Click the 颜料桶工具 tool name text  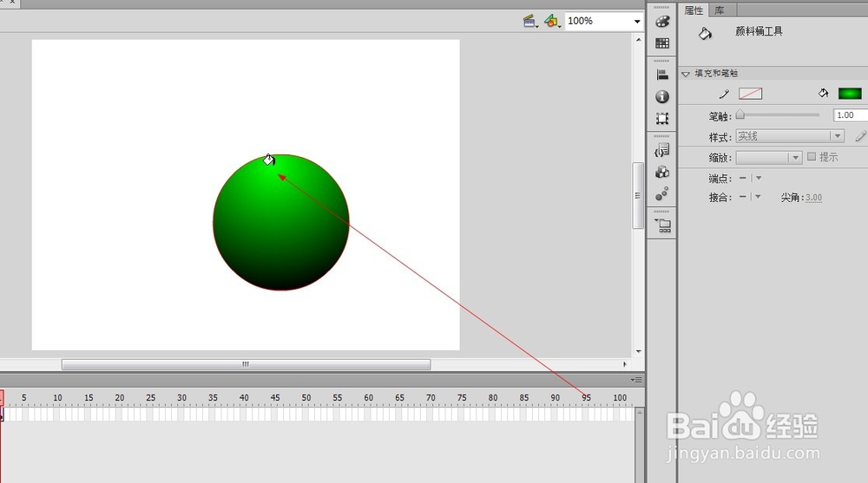point(759,31)
